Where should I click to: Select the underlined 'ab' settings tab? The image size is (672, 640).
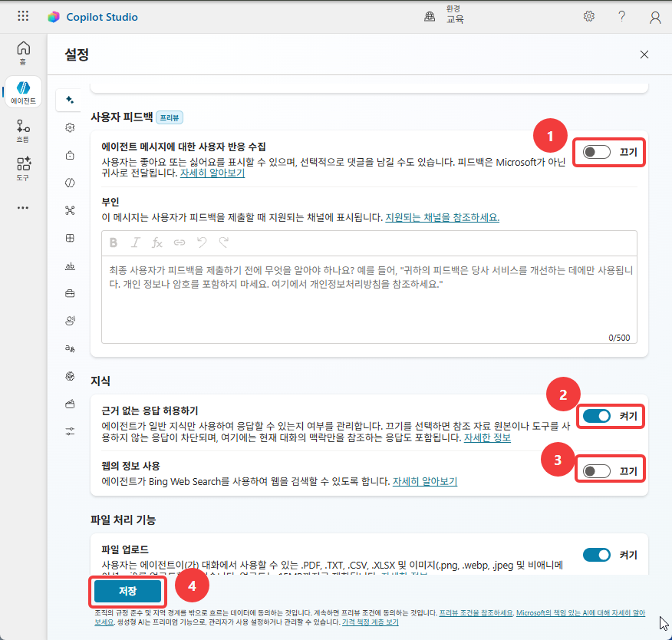click(x=70, y=266)
